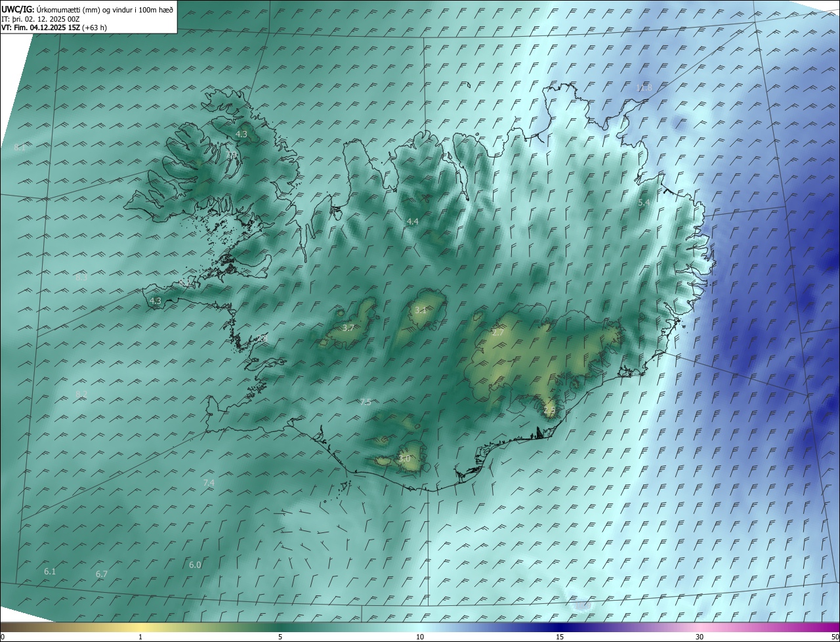Click the 8.1 value at the map's west edge

[20, 148]
